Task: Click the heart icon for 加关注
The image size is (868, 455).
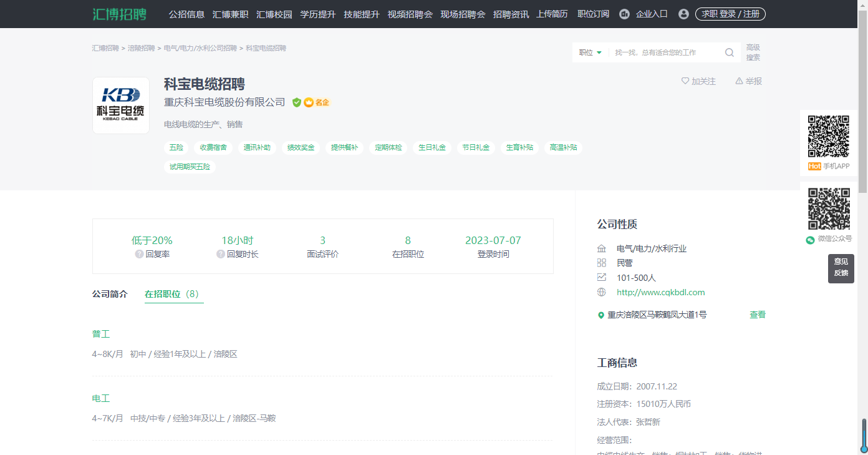Action: click(685, 81)
